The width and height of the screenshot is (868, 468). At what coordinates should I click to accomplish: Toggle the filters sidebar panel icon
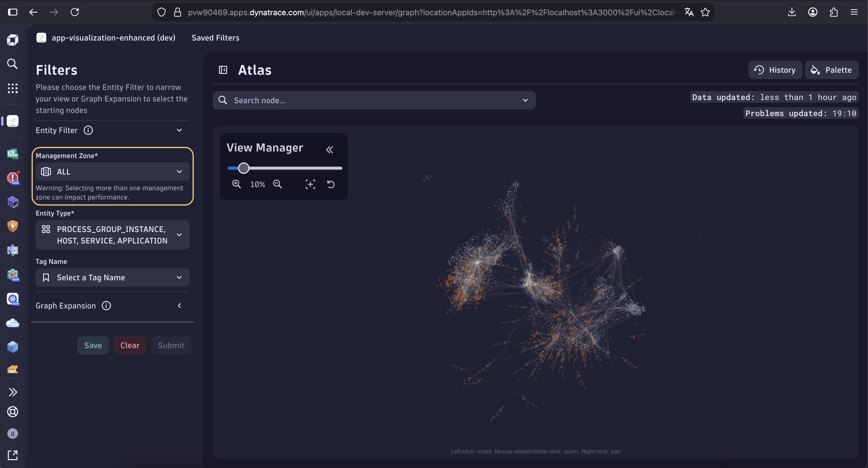tap(223, 70)
